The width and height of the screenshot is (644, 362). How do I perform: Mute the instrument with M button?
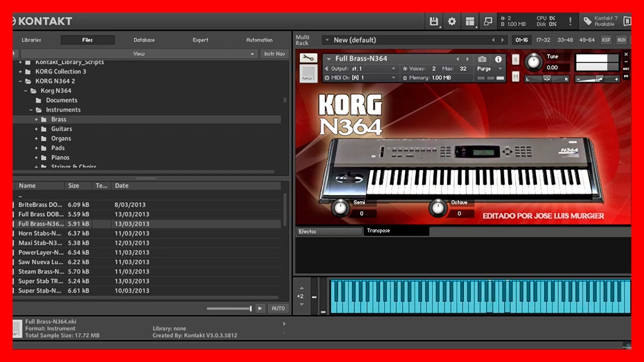click(516, 76)
